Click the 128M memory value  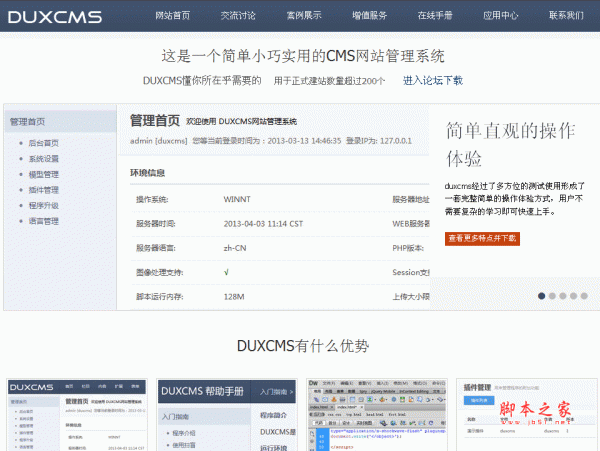tap(234, 297)
